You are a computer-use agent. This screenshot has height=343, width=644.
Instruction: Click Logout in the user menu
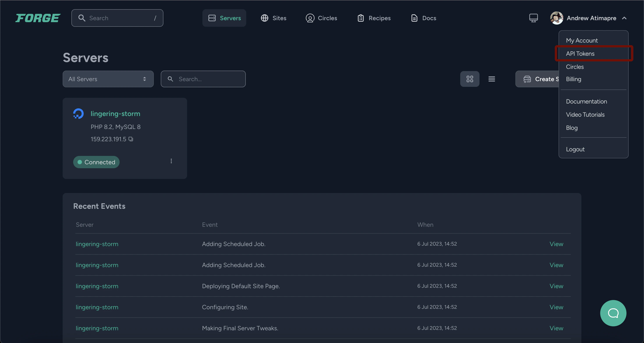(x=575, y=149)
